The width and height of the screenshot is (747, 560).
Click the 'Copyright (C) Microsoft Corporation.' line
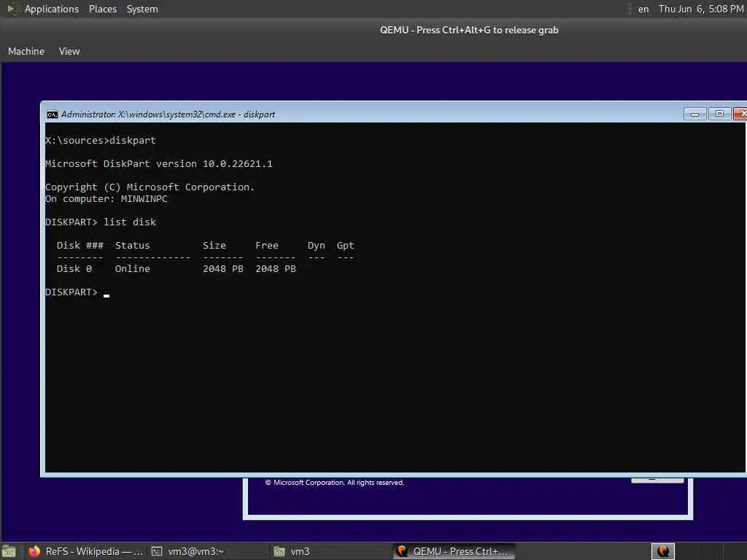coord(150,187)
